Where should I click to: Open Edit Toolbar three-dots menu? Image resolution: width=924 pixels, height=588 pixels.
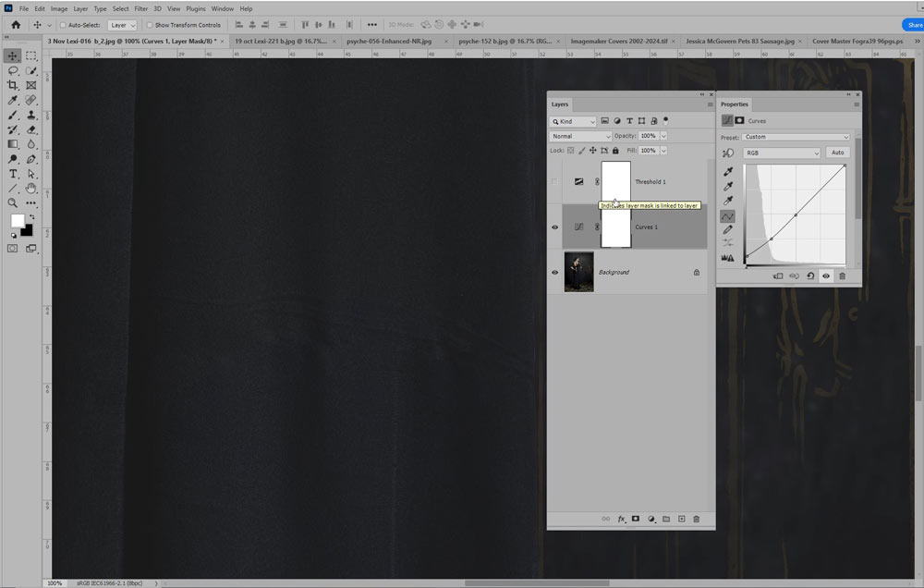pos(31,202)
